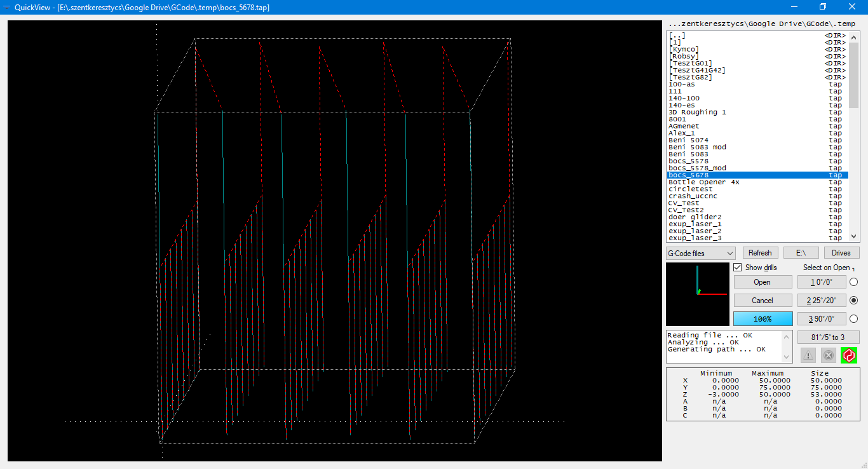Viewport: 868px width, 469px height.
Task: Click the XYZ axis orientation preview
Action: point(697,294)
